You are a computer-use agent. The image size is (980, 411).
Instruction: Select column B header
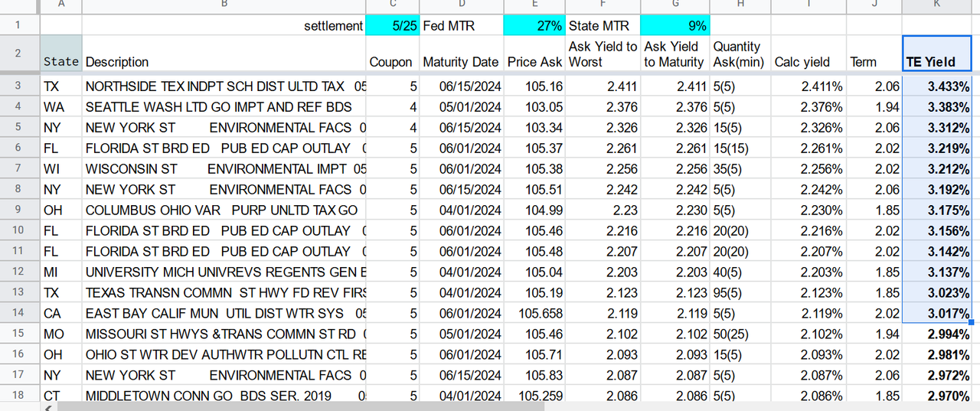pyautogui.click(x=224, y=6)
